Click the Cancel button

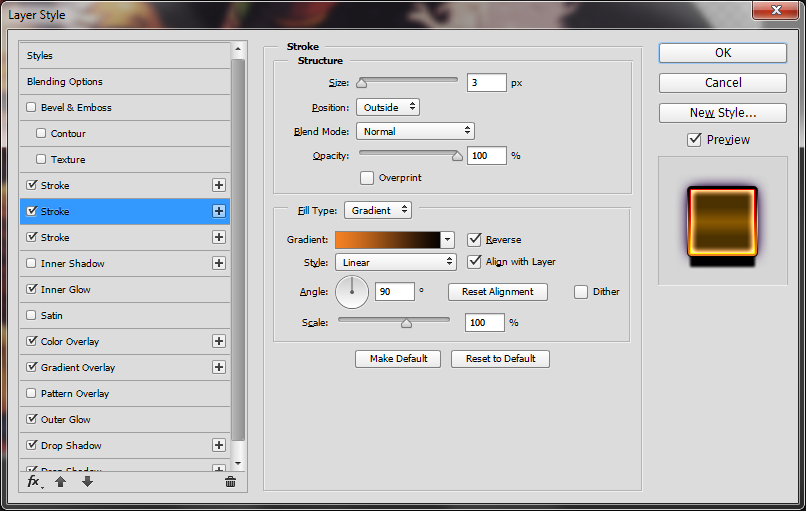point(723,83)
